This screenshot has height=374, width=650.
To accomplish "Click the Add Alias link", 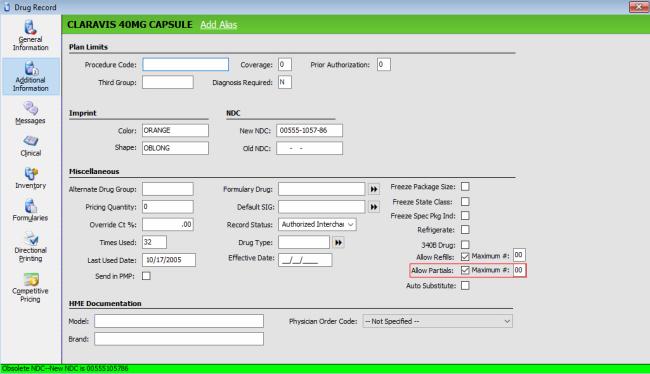I will 218,24.
